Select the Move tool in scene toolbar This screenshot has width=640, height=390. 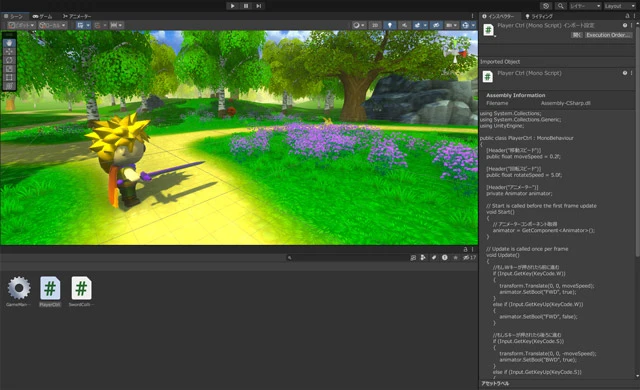[x=9, y=51]
